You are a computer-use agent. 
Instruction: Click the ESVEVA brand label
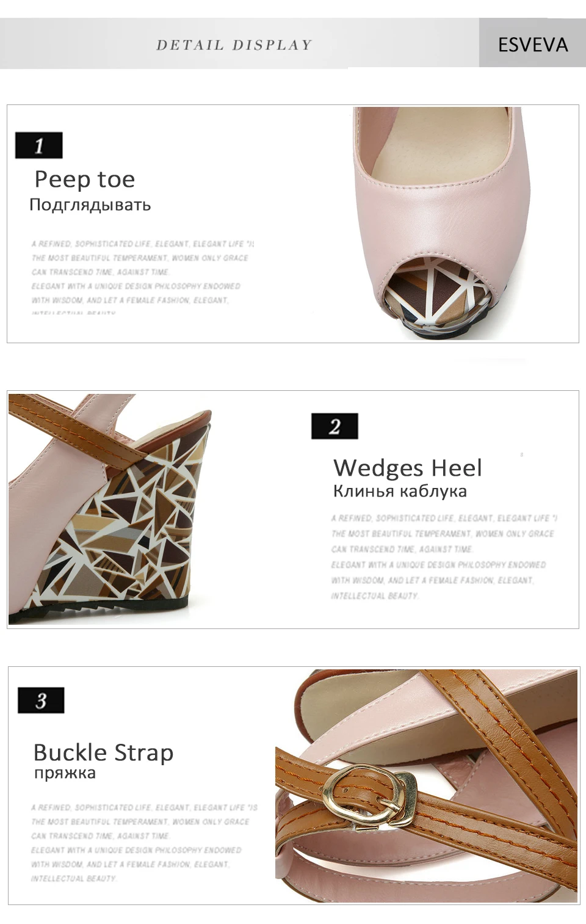[x=532, y=44]
